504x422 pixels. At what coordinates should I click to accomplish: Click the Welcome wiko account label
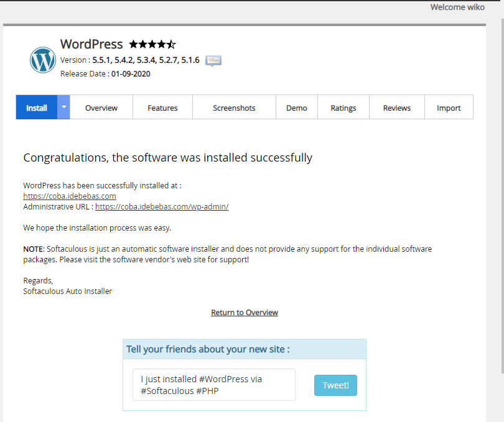point(457,7)
